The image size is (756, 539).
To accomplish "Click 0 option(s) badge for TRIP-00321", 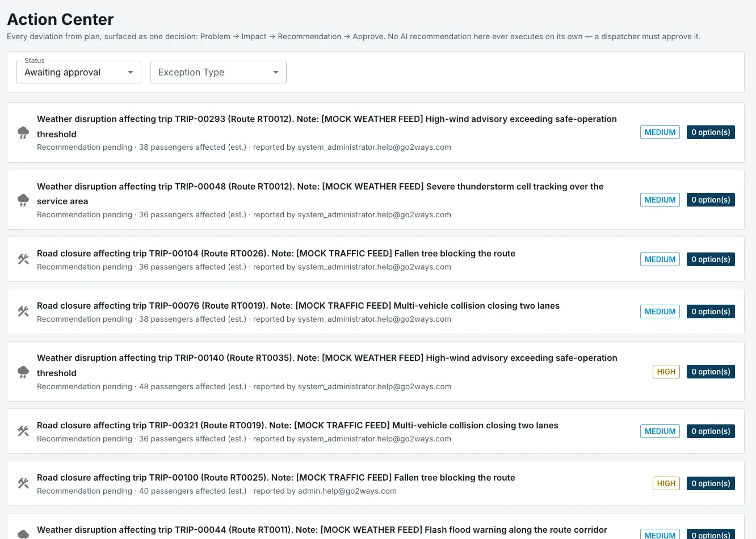I will pos(711,431).
